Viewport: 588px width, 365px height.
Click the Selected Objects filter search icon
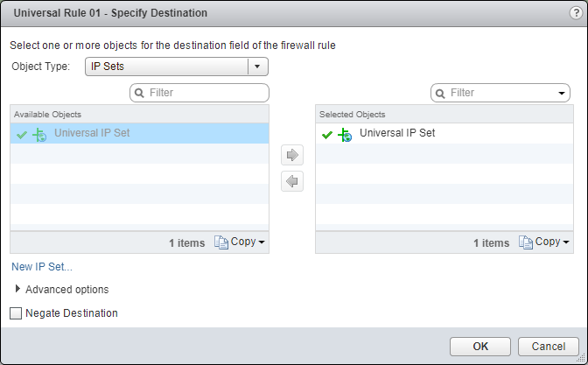(x=441, y=93)
